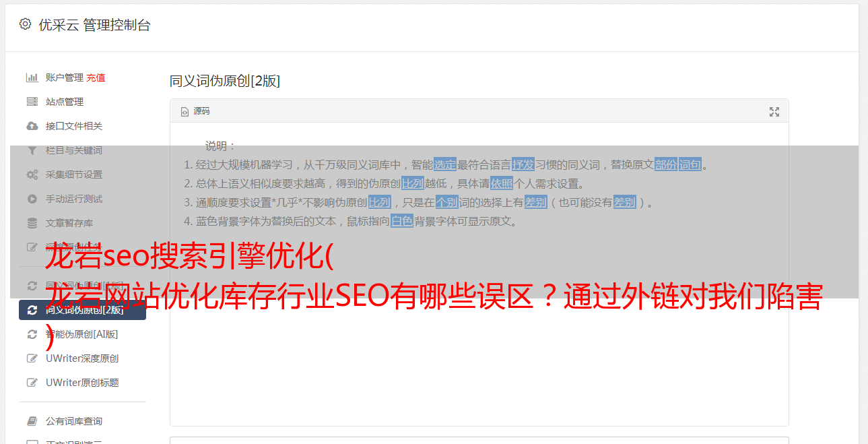This screenshot has height=444, width=868.
Task: Click the gear icon beside 优采云 管理控制台
Action: click(x=25, y=24)
